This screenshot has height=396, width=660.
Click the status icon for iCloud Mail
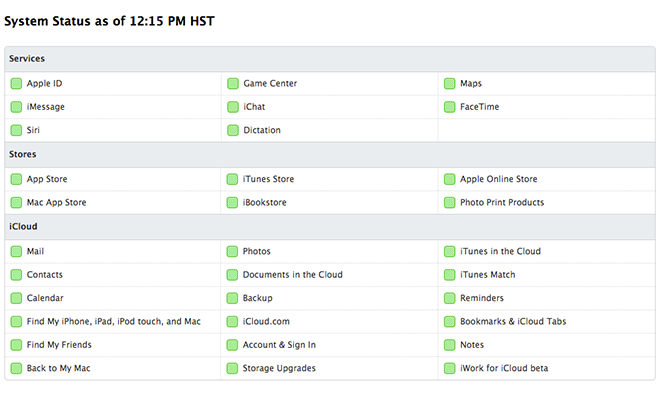click(x=16, y=252)
